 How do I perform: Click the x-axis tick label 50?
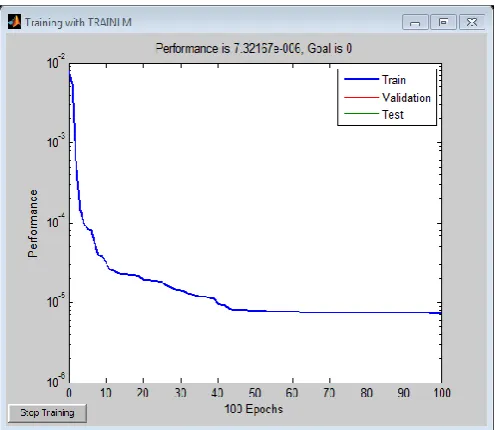[x=255, y=393]
